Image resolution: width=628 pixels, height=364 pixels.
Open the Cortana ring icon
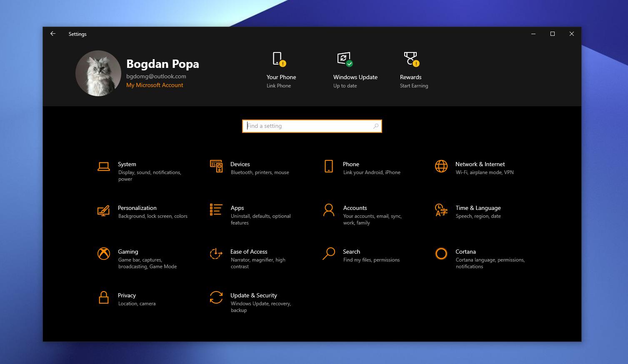click(441, 254)
